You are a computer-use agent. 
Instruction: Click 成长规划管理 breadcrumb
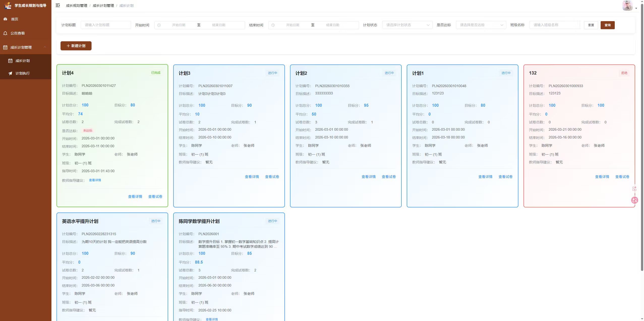76,6
